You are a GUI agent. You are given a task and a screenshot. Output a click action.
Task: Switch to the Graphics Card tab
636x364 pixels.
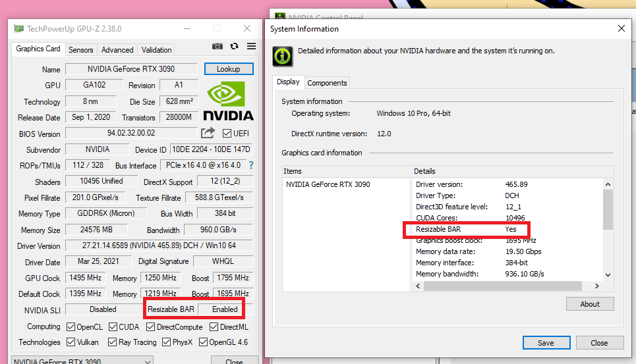[x=38, y=49]
